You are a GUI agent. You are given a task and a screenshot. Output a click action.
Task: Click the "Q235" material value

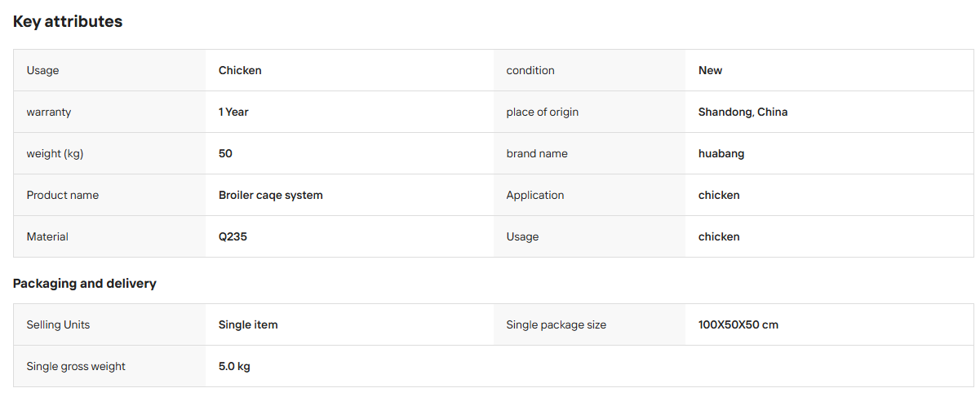pos(233,236)
